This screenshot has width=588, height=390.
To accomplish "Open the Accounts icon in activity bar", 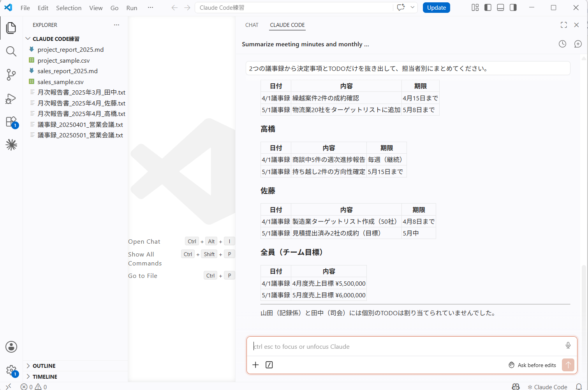I will (11, 347).
